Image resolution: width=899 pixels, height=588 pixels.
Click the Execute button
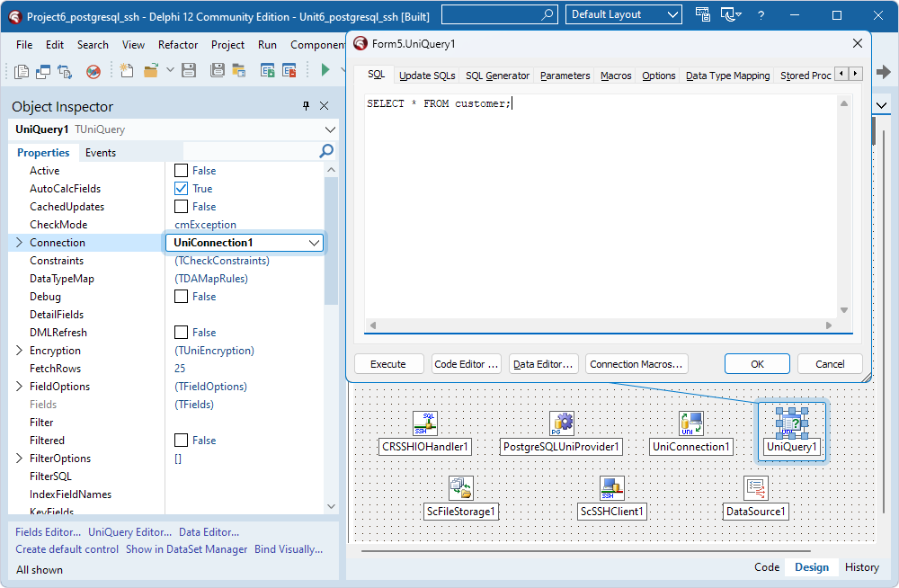(x=388, y=364)
